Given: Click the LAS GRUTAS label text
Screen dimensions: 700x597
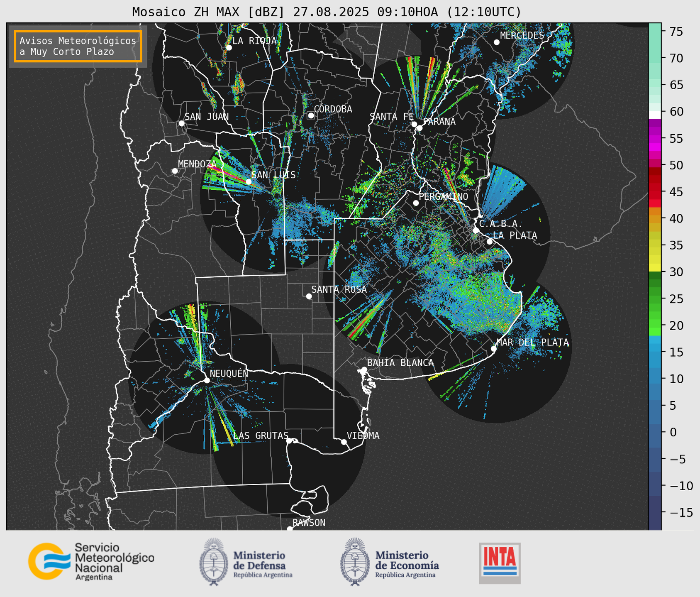Looking at the screenshot, I should (261, 436).
